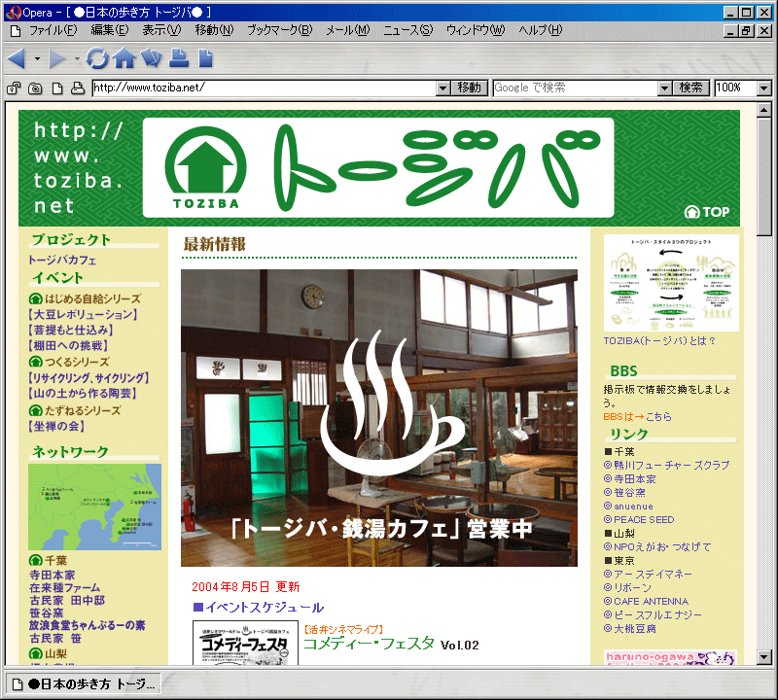The height and width of the screenshot is (700, 778).
Task: Open the 移動(N) menu
Action: click(214, 31)
